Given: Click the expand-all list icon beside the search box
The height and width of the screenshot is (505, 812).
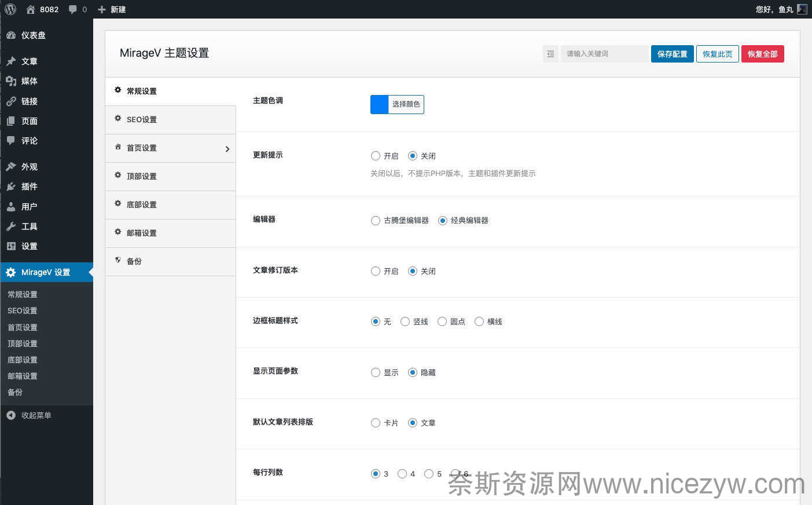Looking at the screenshot, I should click(550, 54).
